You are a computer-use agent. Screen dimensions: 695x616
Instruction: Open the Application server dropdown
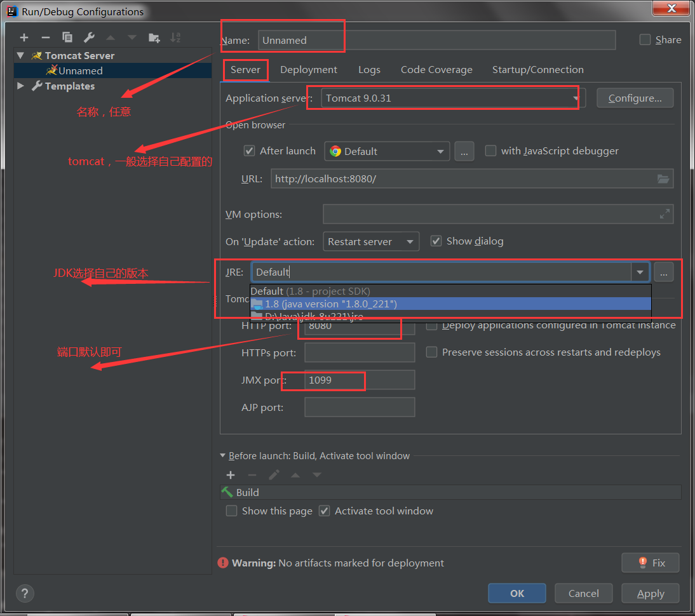pyautogui.click(x=575, y=98)
